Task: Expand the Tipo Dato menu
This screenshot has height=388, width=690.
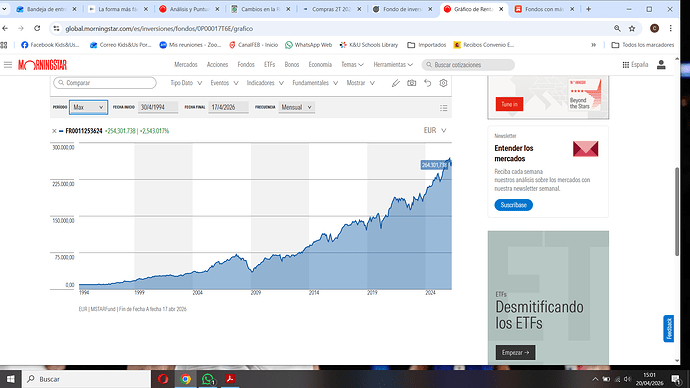Action: coord(186,83)
